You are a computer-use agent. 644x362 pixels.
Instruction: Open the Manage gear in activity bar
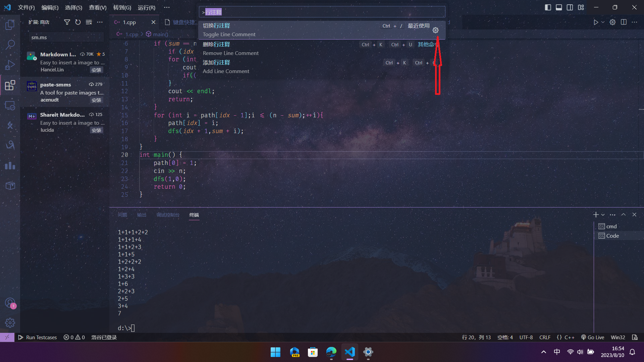(10, 322)
